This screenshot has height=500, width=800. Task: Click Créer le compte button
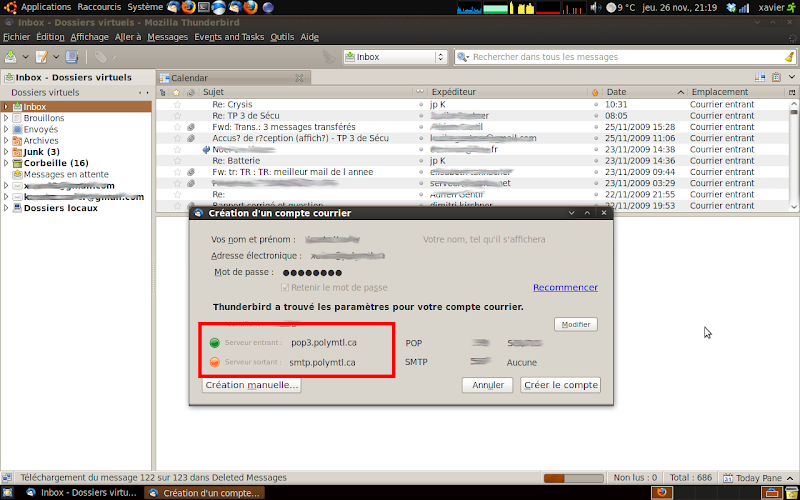coord(561,385)
